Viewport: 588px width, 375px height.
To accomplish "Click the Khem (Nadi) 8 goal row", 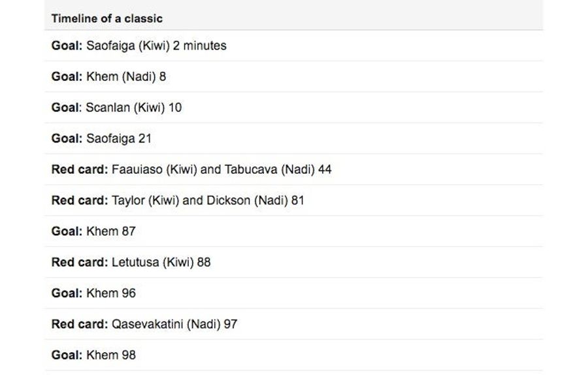I will 293,76.
